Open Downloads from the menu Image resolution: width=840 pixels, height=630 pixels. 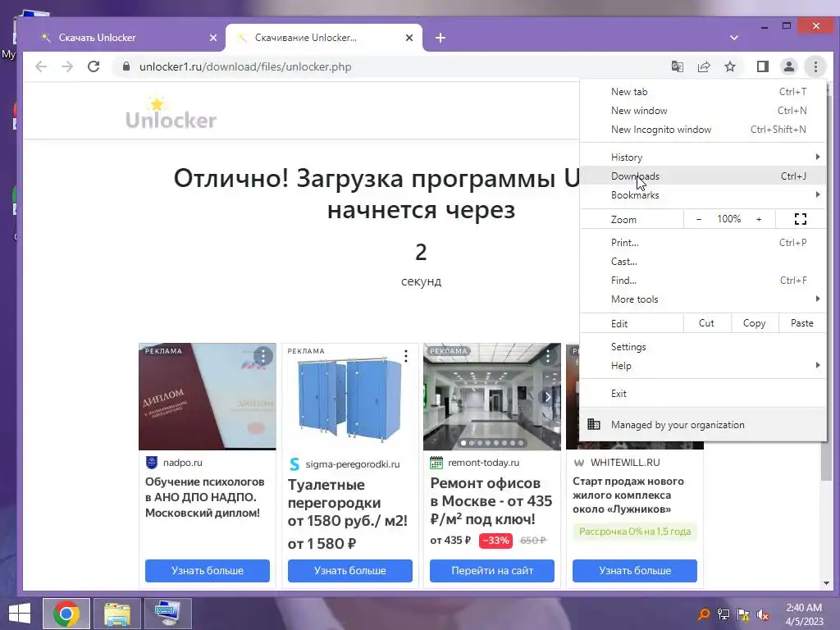click(703, 176)
